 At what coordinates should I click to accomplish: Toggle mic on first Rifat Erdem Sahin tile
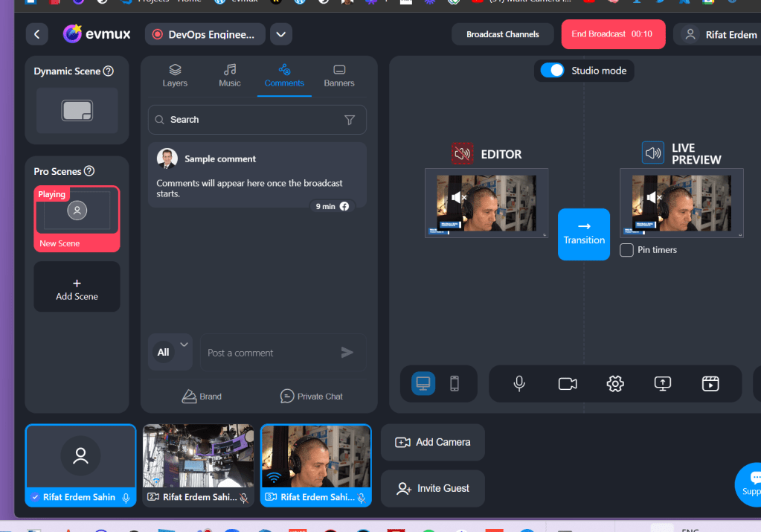(126, 498)
